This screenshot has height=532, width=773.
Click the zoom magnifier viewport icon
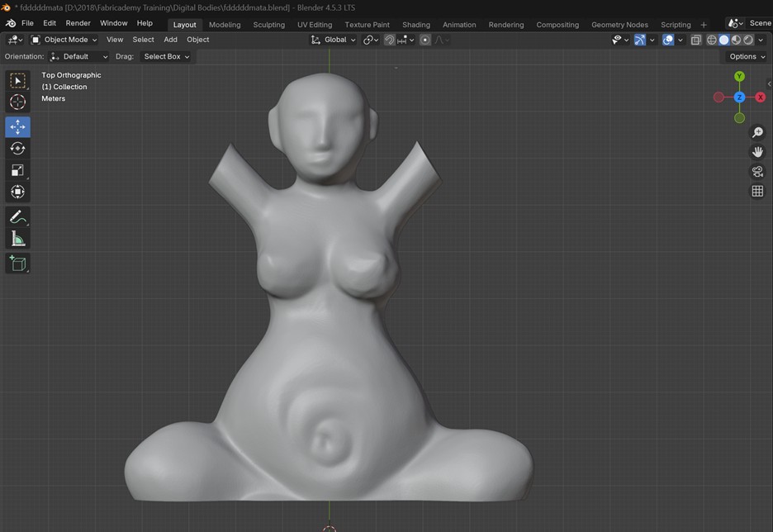(757, 133)
